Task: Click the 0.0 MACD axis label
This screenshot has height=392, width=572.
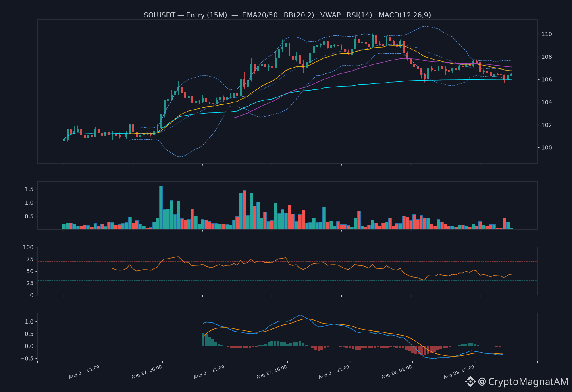Action: pyautogui.click(x=29, y=346)
